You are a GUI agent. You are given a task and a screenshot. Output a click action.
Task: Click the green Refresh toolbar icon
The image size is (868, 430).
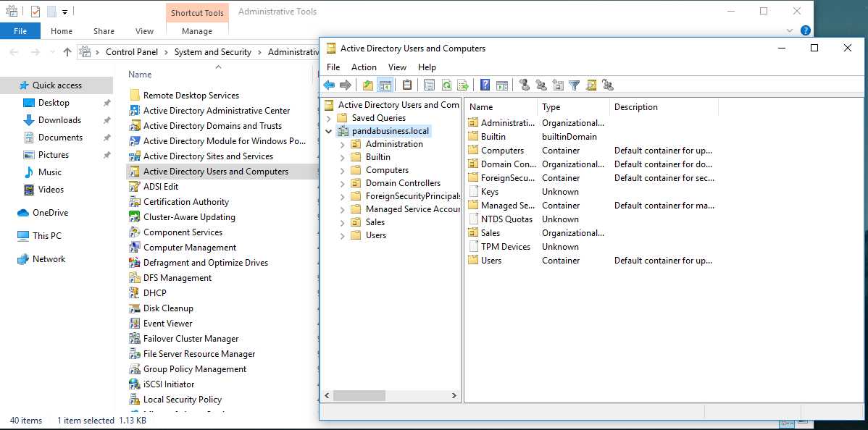click(x=446, y=85)
